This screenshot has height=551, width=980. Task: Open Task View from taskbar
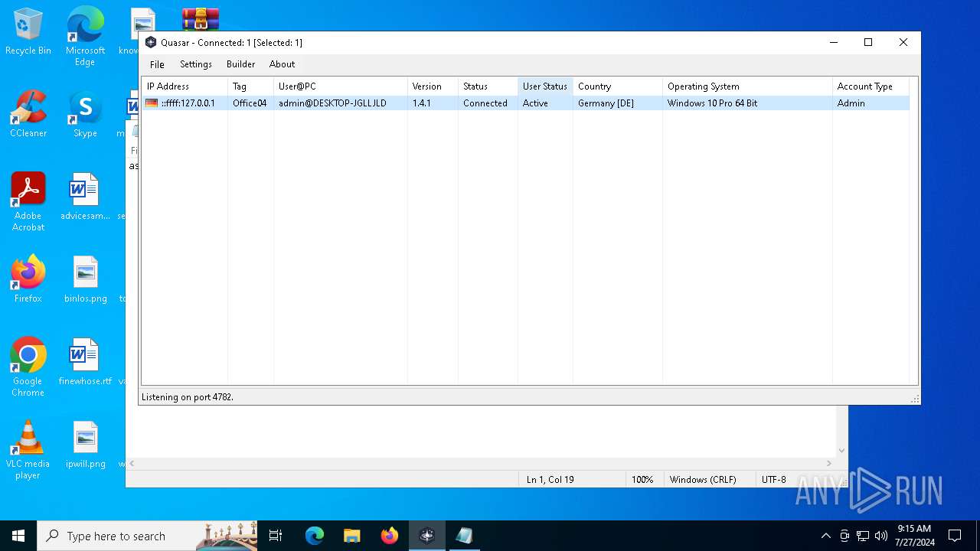pos(276,536)
